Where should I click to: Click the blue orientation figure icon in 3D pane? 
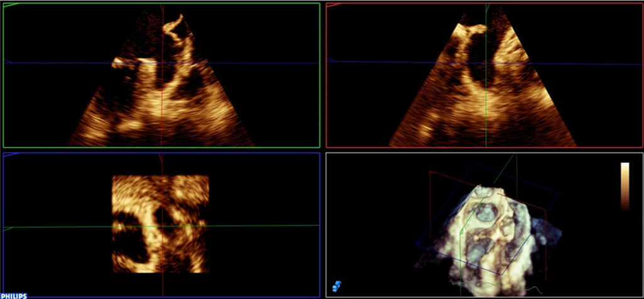(337, 286)
